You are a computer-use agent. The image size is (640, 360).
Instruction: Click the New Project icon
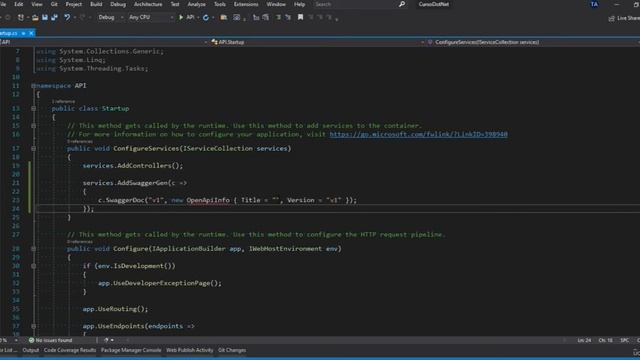pos(20,18)
